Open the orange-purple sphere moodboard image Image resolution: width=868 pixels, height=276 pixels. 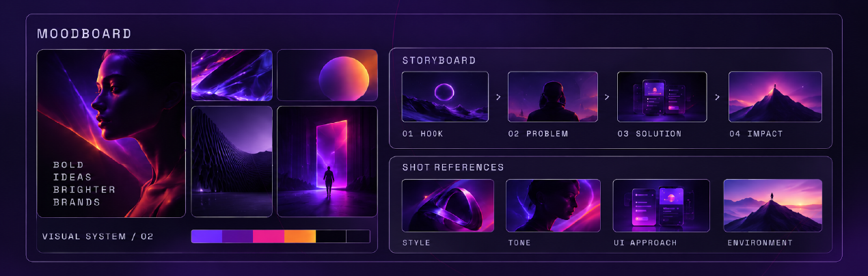tap(327, 75)
